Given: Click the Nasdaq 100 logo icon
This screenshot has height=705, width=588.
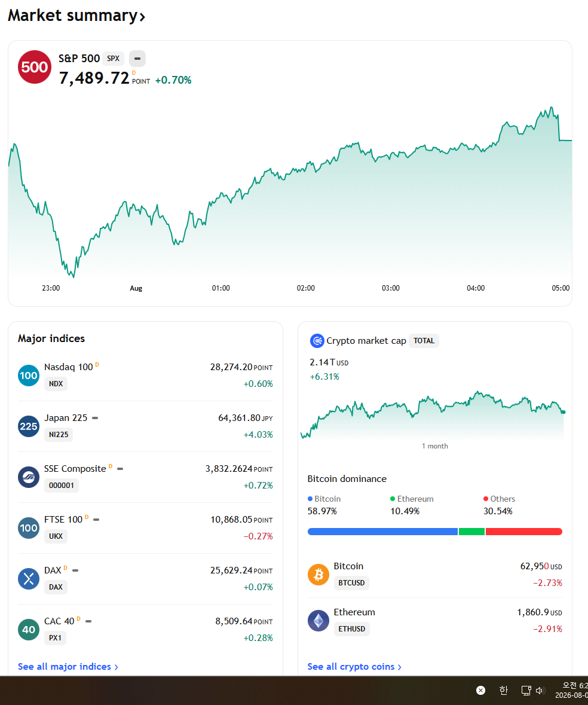Looking at the screenshot, I should coord(29,376).
